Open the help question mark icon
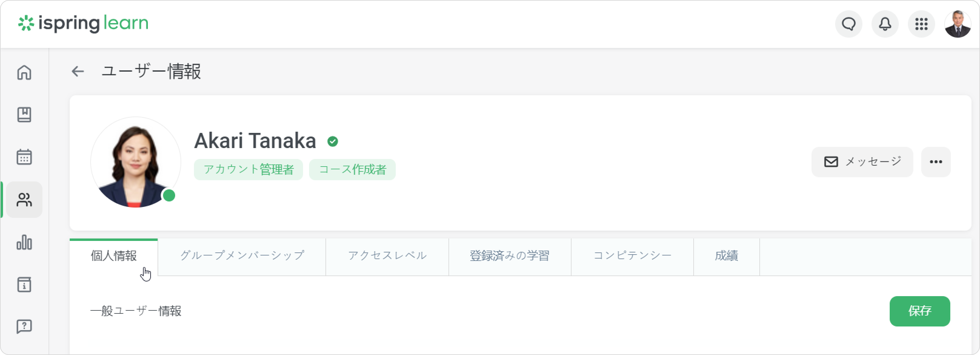Viewport: 980px width, 355px height. (x=24, y=326)
